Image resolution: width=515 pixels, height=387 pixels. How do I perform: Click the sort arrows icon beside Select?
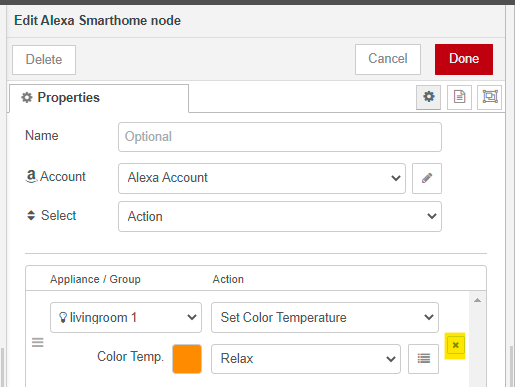point(31,215)
